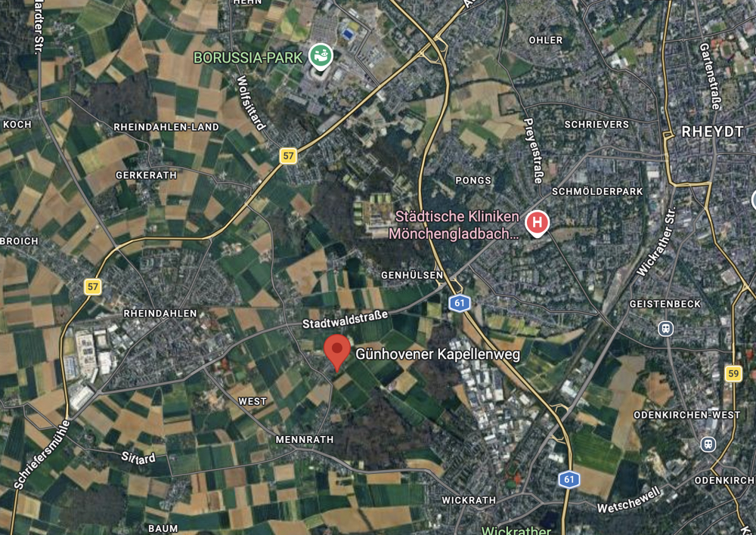Click the Odenkirchen railway station icon
Image resolution: width=756 pixels, height=535 pixels.
(x=708, y=444)
